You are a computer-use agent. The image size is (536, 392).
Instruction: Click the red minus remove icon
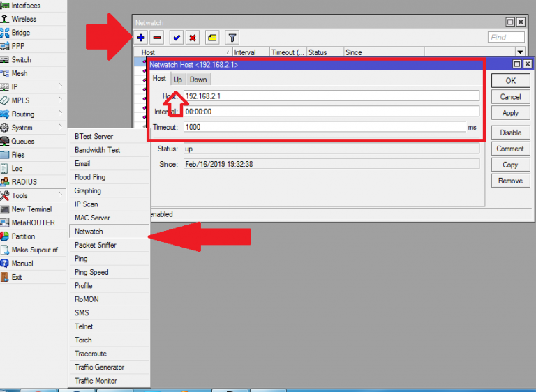(157, 38)
